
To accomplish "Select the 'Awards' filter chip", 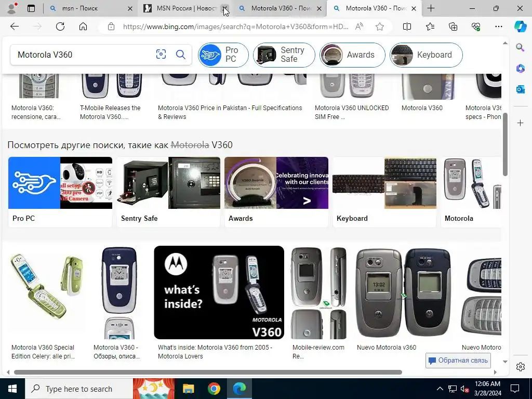I will coord(352,55).
